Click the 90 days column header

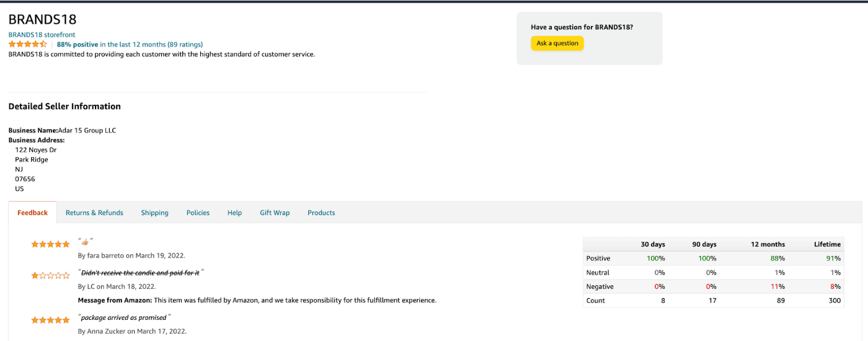click(704, 244)
